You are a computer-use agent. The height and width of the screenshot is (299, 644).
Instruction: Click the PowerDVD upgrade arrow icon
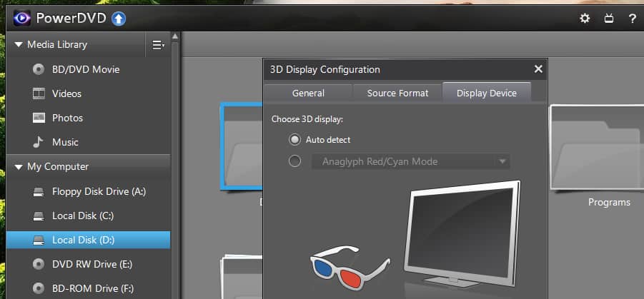coord(119,19)
